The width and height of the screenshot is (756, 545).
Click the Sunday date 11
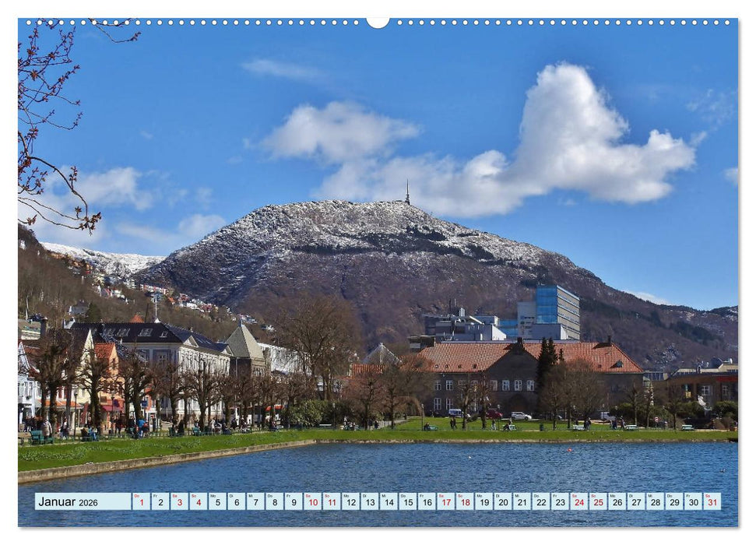[x=332, y=503]
